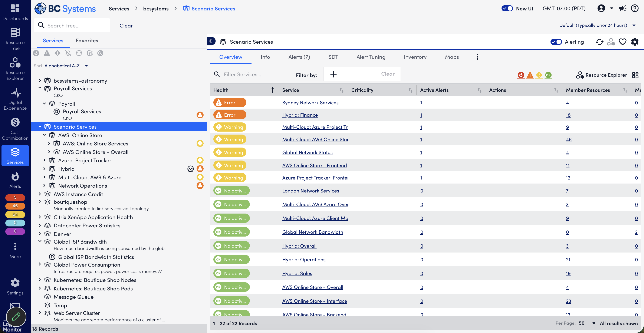Viewport: 644px width, 333px height.
Task: Open the Per Page 50 dropdown
Action: click(x=587, y=323)
